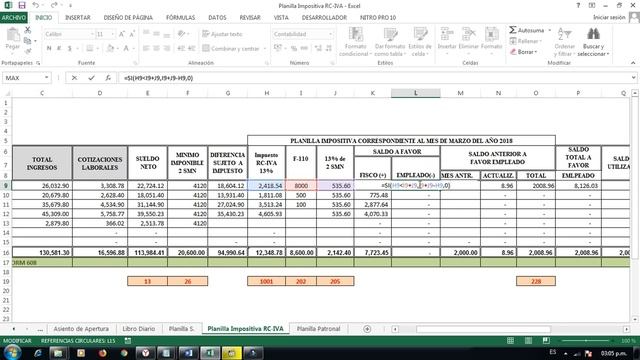Viewport: 640px width, 360px height.
Task: Click Iniciar sesión link
Action: coord(609,18)
